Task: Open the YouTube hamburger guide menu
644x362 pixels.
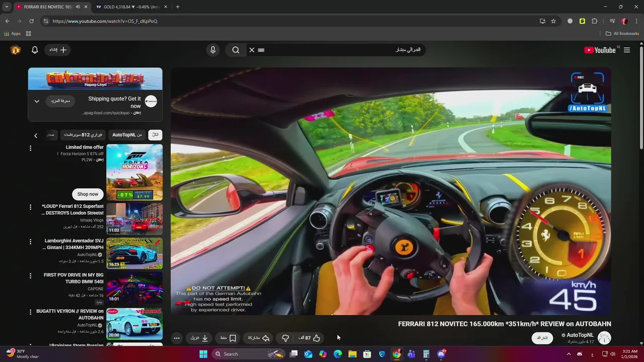Action: pos(627,50)
